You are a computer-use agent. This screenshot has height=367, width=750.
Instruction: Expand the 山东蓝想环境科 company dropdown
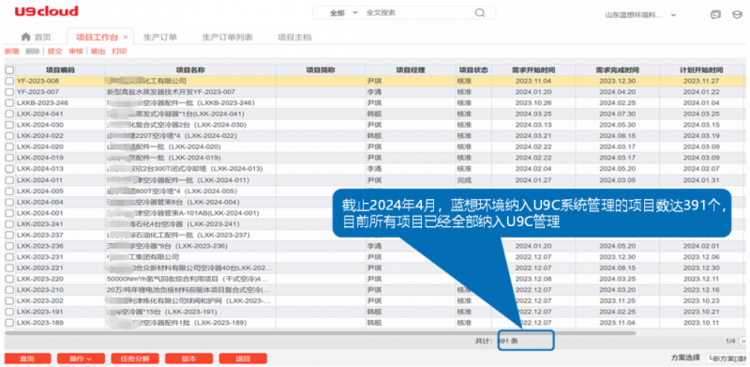641,15
